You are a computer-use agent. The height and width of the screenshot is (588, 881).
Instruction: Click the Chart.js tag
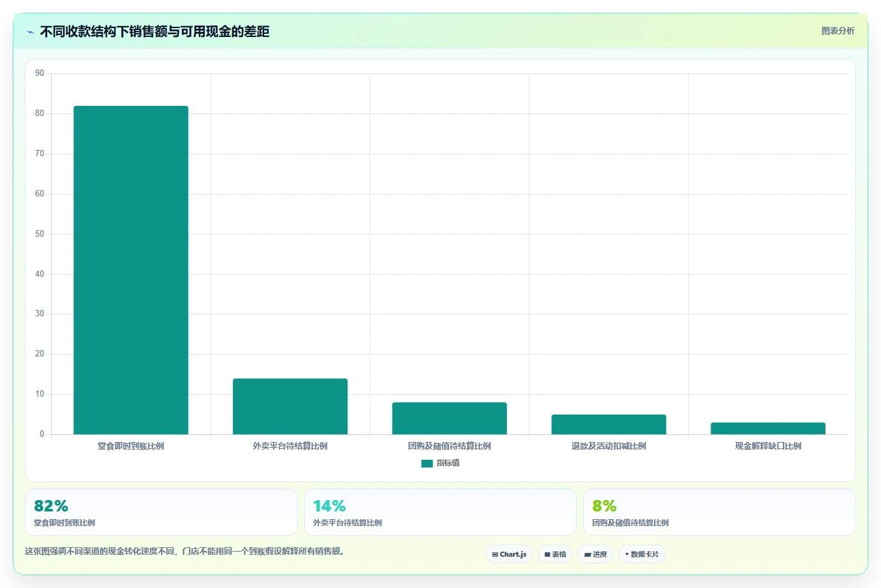point(509,554)
